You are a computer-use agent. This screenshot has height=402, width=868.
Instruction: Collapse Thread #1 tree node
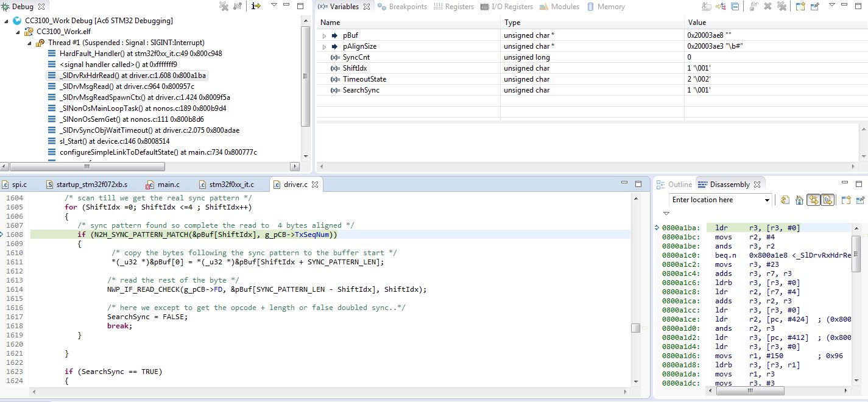(30, 43)
